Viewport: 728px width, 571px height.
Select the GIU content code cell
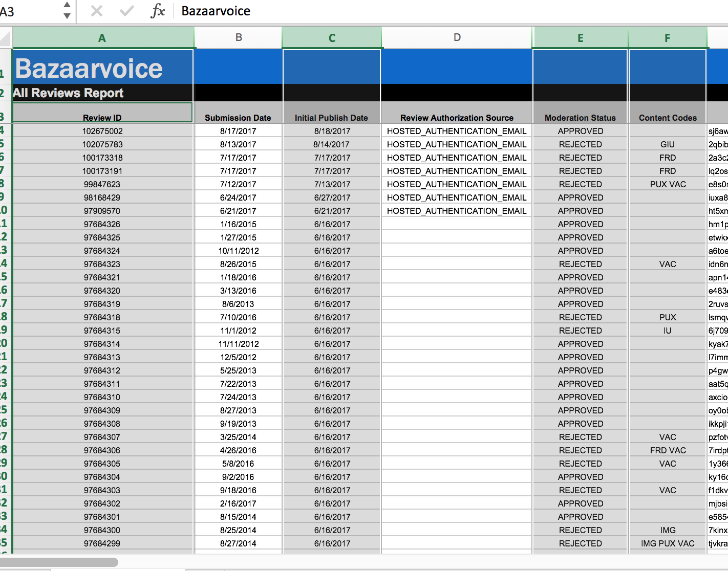click(x=667, y=144)
